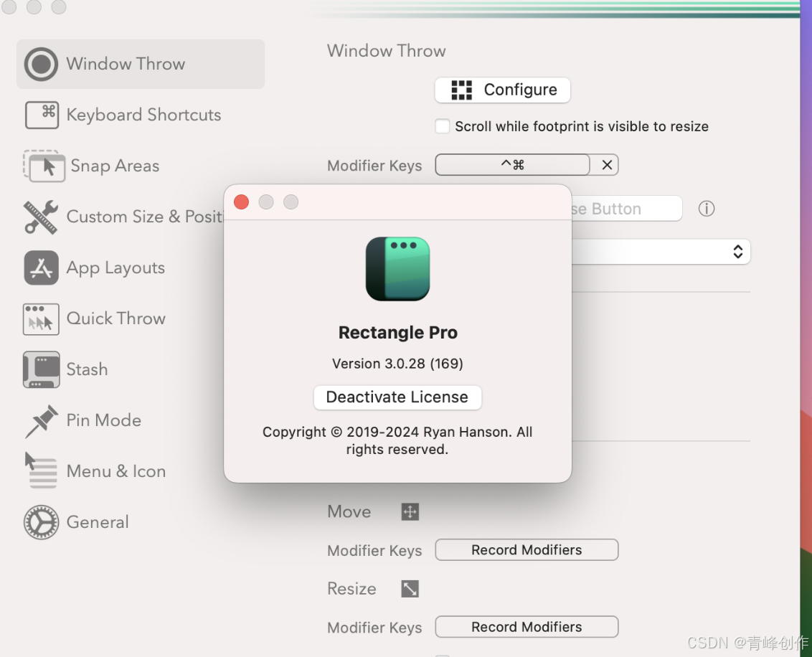Click the wrench and ruler icon
812x657 pixels.
[41, 217]
